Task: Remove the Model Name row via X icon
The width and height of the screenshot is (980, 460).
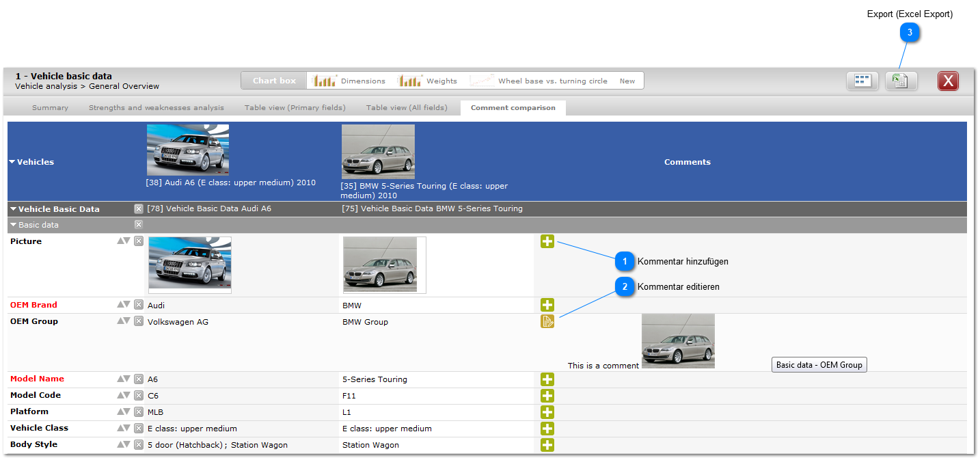Action: (139, 379)
